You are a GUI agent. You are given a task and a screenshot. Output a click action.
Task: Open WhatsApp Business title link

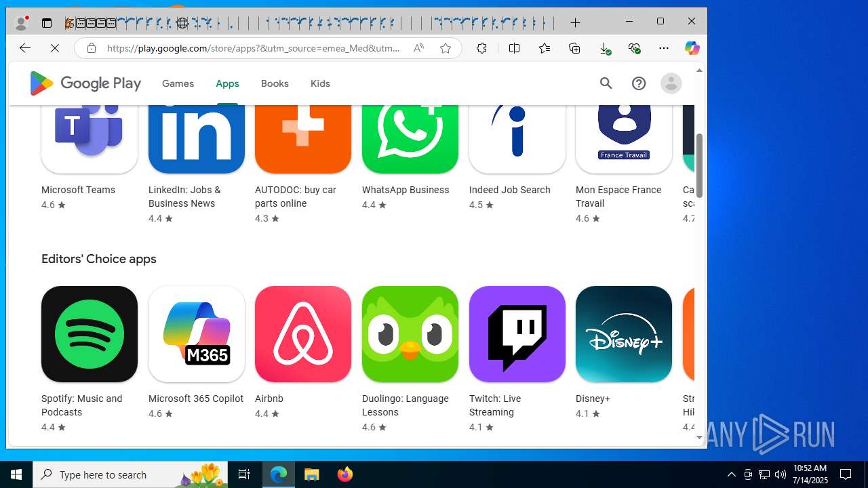click(406, 190)
